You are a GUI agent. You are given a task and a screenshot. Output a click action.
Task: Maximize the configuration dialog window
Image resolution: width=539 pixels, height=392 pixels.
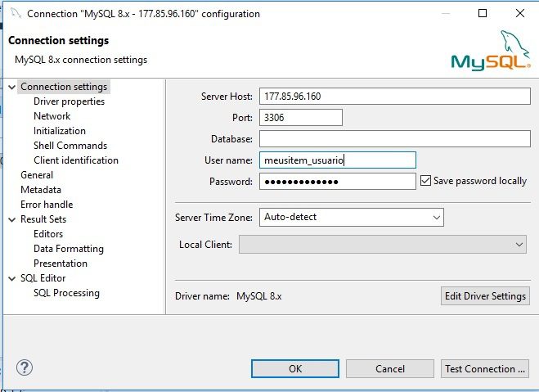(x=483, y=13)
